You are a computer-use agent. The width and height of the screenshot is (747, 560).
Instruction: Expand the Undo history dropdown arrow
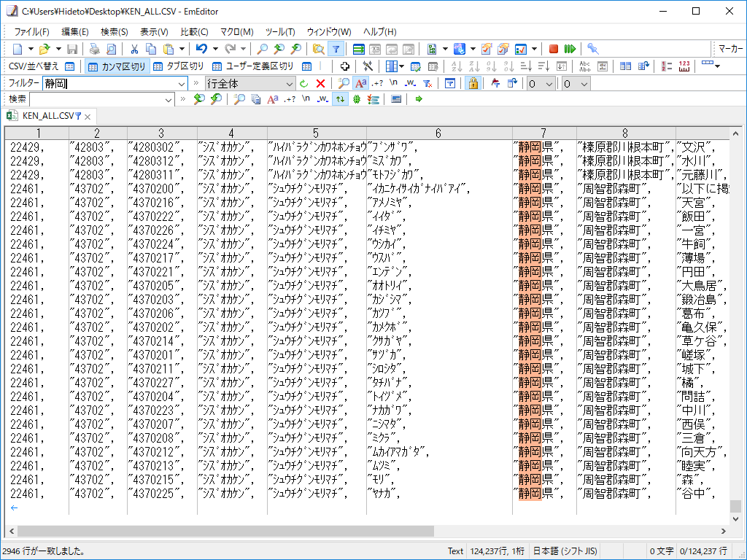click(x=215, y=49)
